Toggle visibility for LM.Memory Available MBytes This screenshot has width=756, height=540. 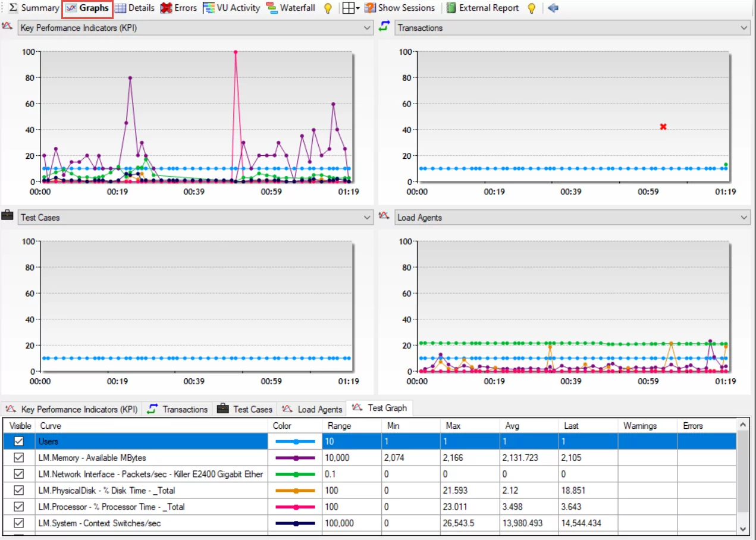19,458
